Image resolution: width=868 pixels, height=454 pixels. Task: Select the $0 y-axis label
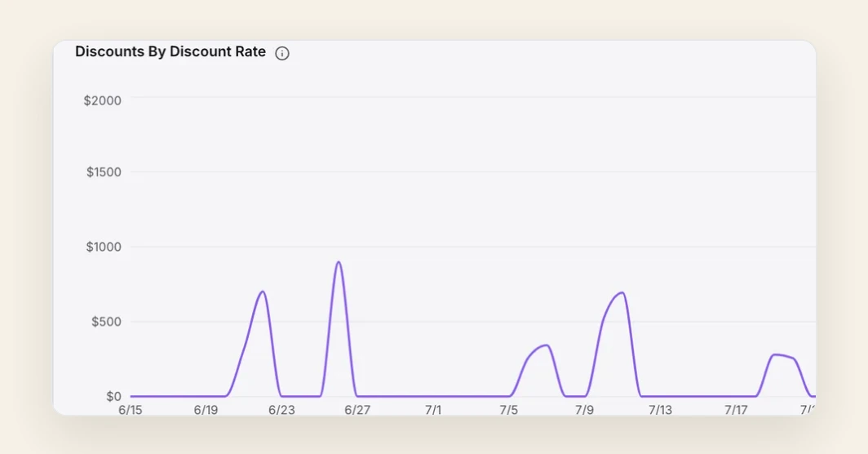pyautogui.click(x=113, y=396)
